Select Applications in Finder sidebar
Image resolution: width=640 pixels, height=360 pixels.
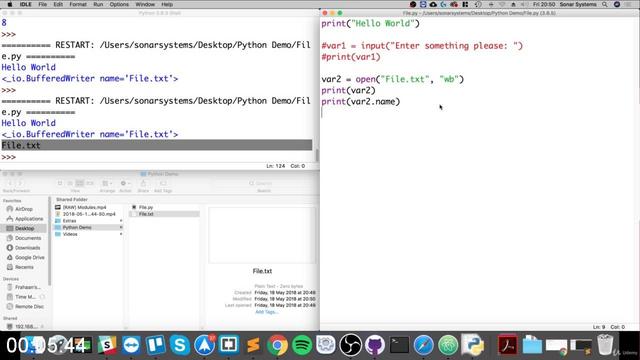tap(24, 219)
